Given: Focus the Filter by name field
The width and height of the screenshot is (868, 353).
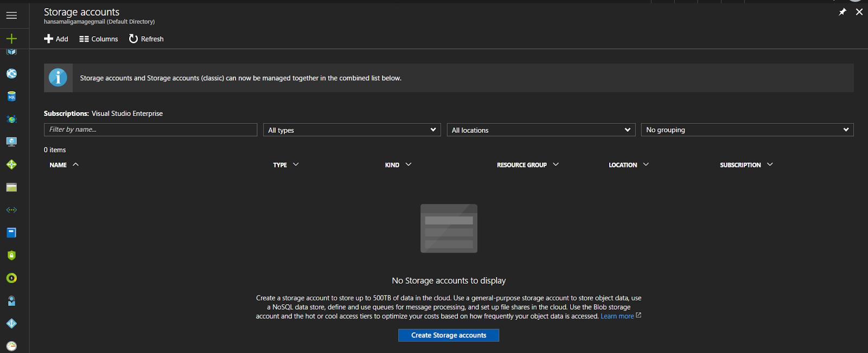Looking at the screenshot, I should point(150,130).
